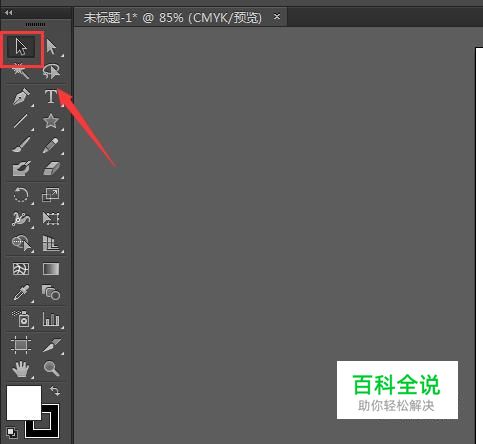Select the Pen tool
This screenshot has width=483, height=444.
pyautogui.click(x=21, y=97)
